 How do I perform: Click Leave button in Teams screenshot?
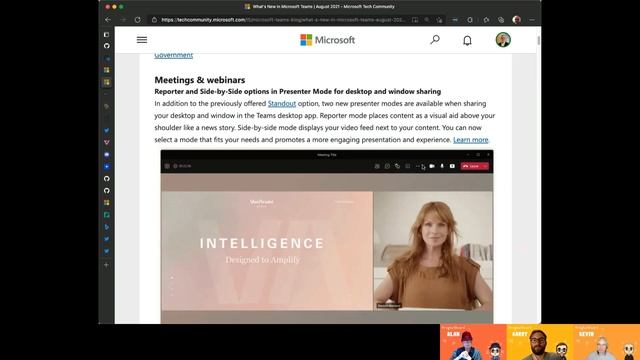[474, 166]
